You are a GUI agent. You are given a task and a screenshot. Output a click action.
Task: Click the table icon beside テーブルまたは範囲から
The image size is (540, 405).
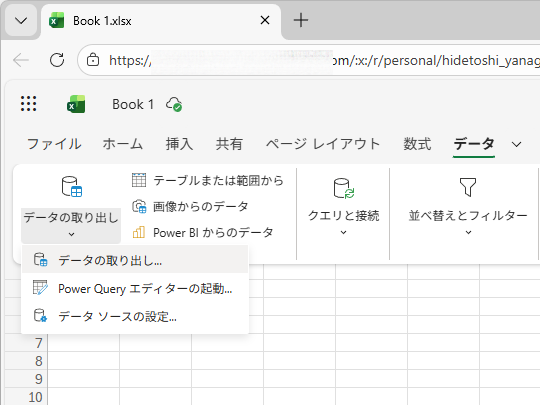[139, 180]
